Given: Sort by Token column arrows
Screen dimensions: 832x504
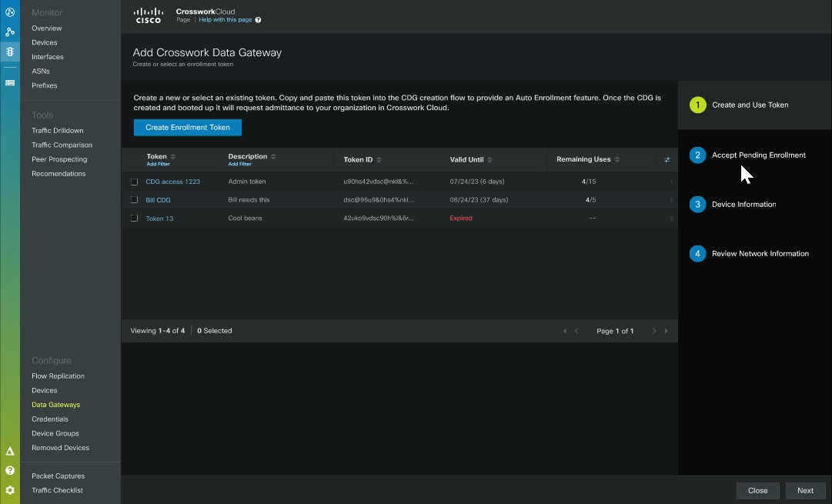Looking at the screenshot, I should [x=173, y=156].
